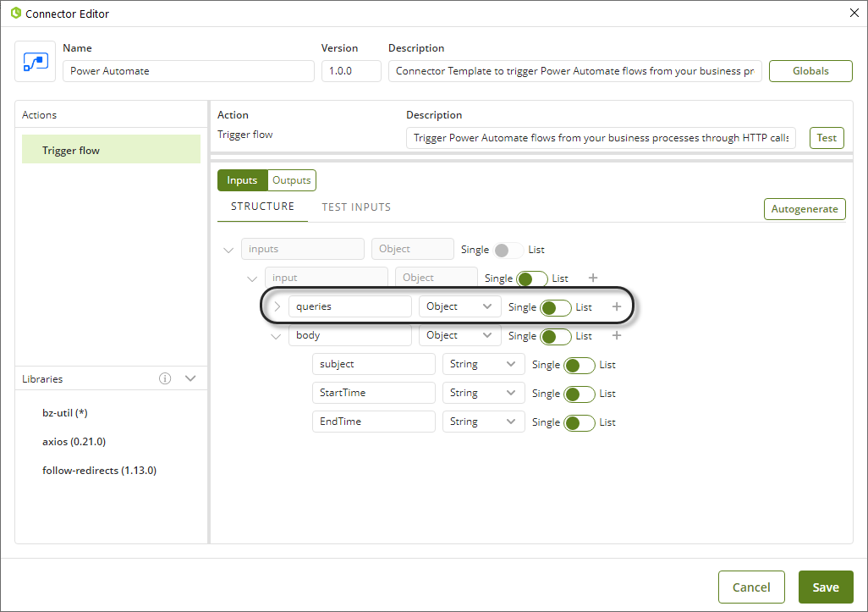The image size is (868, 612).
Task: Add a child field to queries
Action: (x=617, y=306)
